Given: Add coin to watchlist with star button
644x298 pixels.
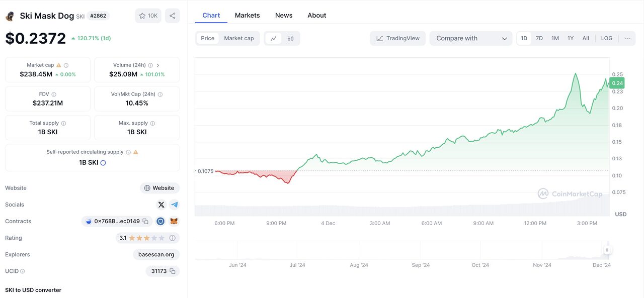Looking at the screenshot, I should pos(148,16).
